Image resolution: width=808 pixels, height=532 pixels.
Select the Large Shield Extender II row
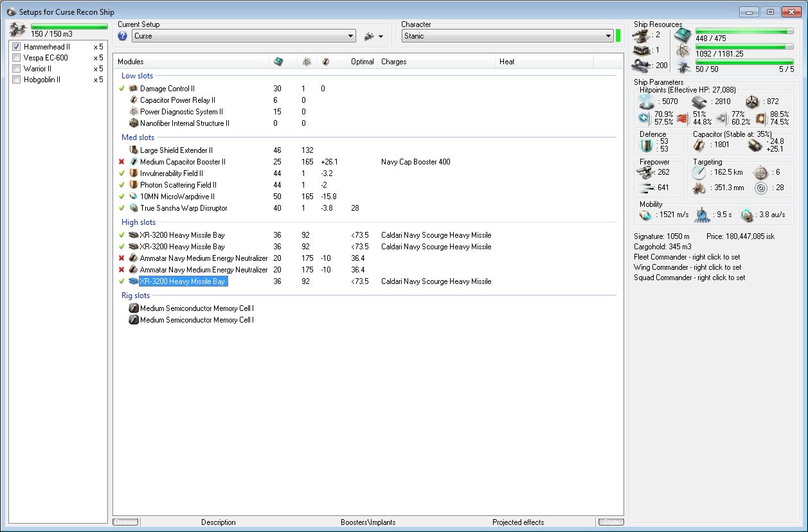tap(364, 150)
